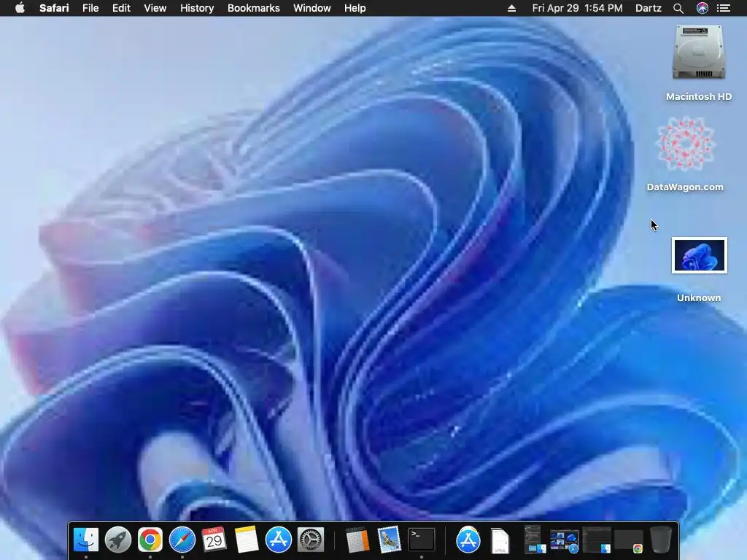Image resolution: width=747 pixels, height=560 pixels.
Task: Open the yellow Notes app in Dock
Action: coord(247,540)
